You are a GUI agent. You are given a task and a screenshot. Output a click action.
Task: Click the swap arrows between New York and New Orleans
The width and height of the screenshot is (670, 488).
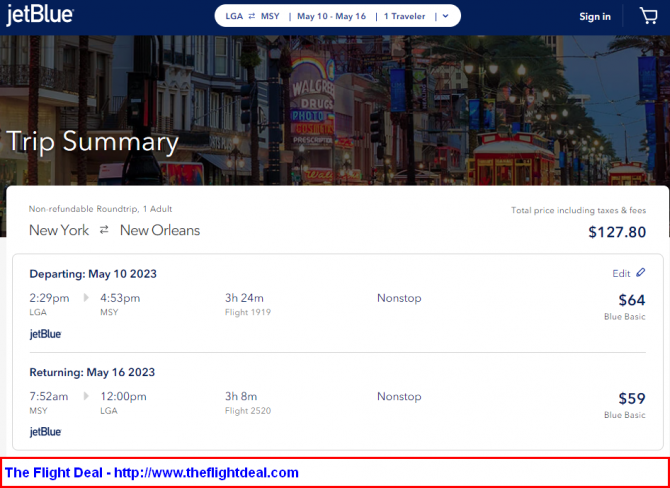(104, 230)
